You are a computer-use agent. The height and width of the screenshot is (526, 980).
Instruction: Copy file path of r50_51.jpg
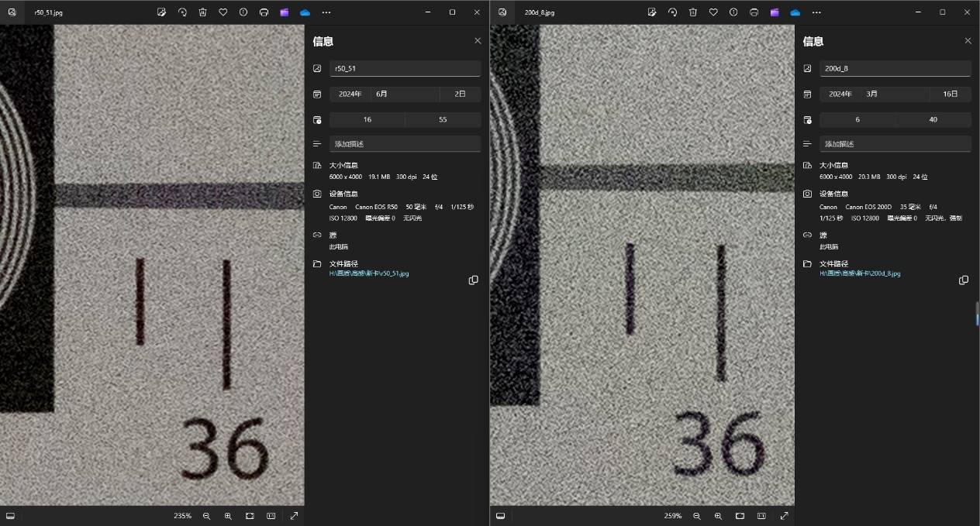tap(473, 280)
